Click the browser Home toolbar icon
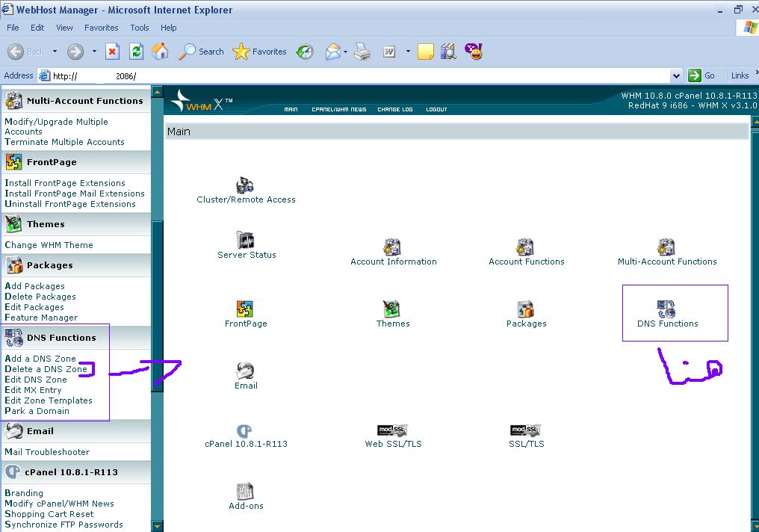The height and width of the screenshot is (532, 759). [160, 52]
